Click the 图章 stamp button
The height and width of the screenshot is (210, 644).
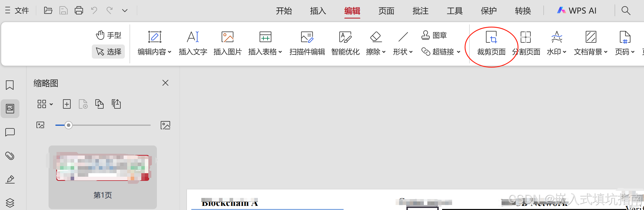434,35
